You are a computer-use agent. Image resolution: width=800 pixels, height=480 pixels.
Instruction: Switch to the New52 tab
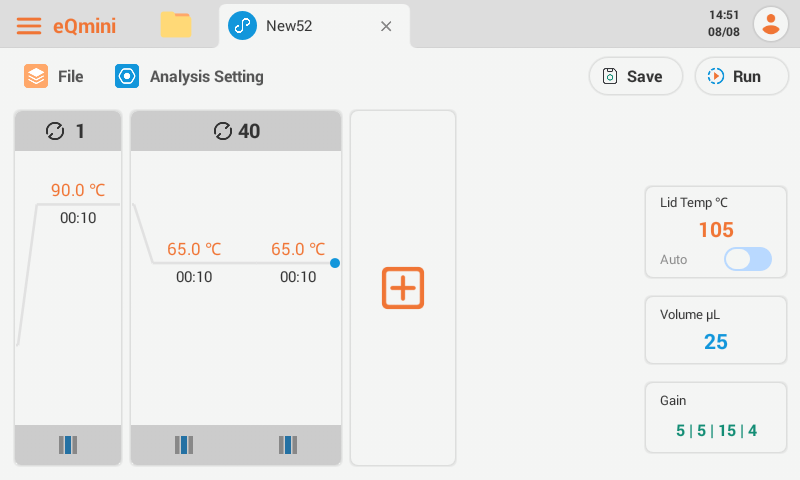tap(288, 26)
